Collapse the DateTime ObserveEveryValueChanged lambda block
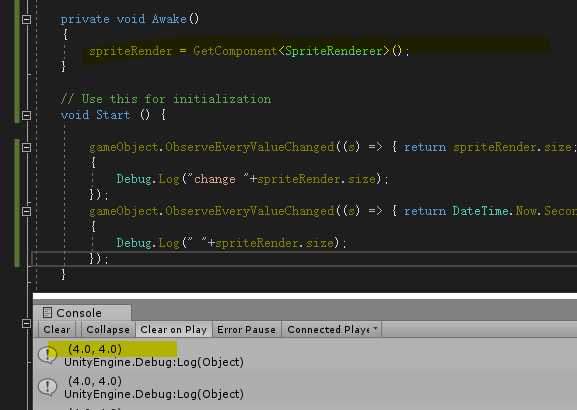The image size is (577, 410). (26, 212)
